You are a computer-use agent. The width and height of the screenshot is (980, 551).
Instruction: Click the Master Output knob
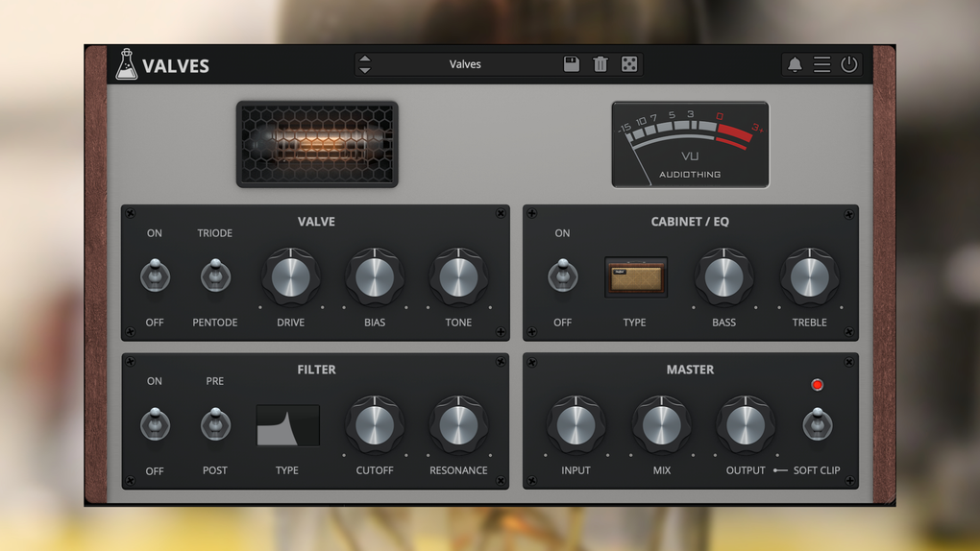745,425
